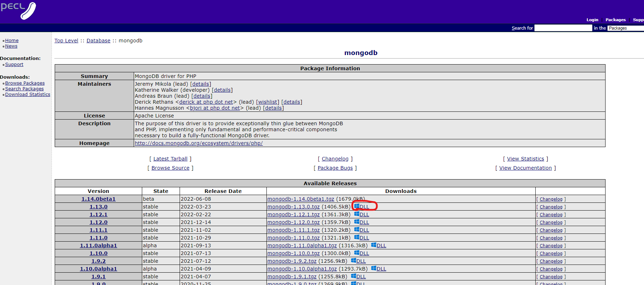Viewport: 644px width, 285px height.
Task: Select 'Apache License' text
Action: [154, 116]
